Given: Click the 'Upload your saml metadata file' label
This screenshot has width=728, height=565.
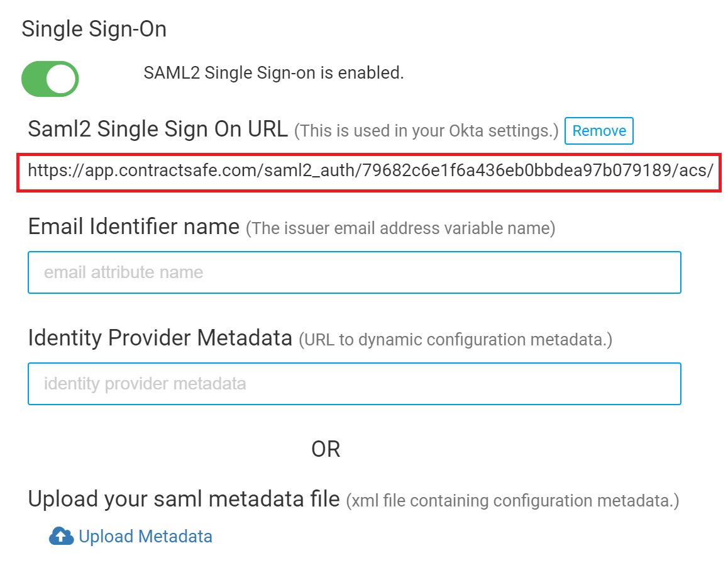Looking at the screenshot, I should (184, 499).
